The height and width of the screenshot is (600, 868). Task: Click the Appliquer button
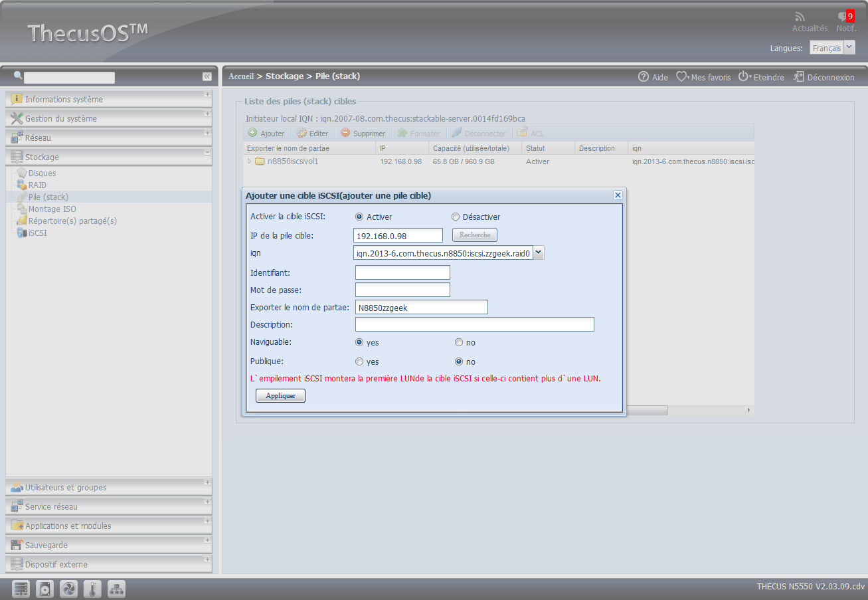280,395
